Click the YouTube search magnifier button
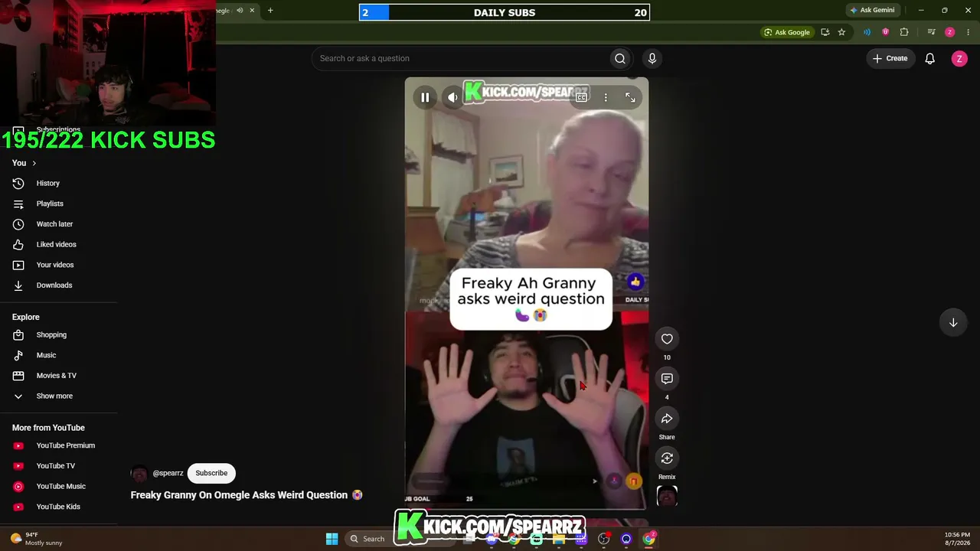The height and width of the screenshot is (551, 980). coord(620,58)
